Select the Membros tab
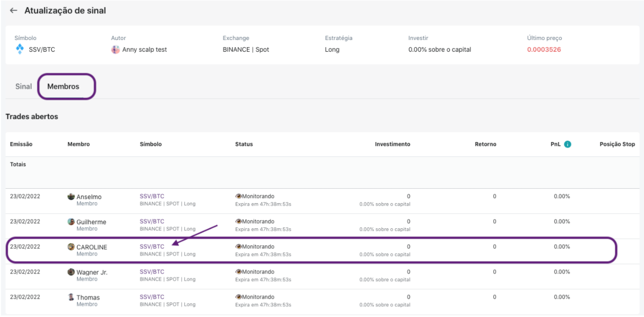Screen dimensions: 644x317 point(63,86)
